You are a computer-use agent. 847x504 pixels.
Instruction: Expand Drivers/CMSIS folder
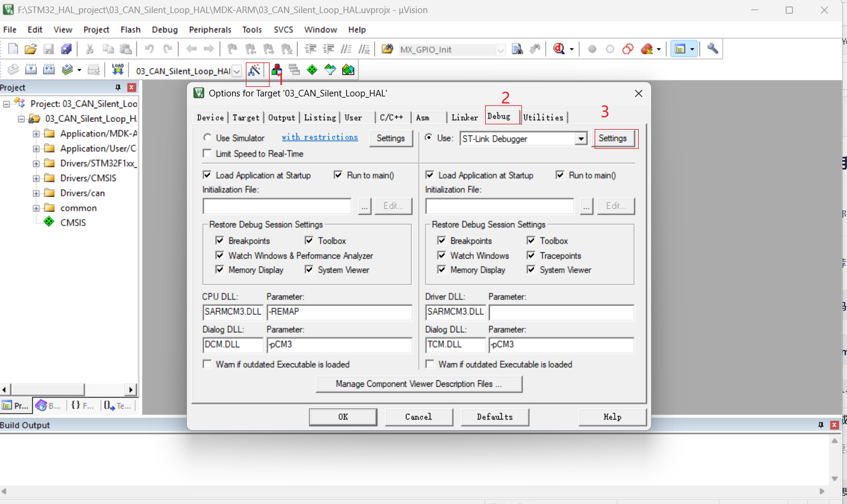click(x=36, y=178)
